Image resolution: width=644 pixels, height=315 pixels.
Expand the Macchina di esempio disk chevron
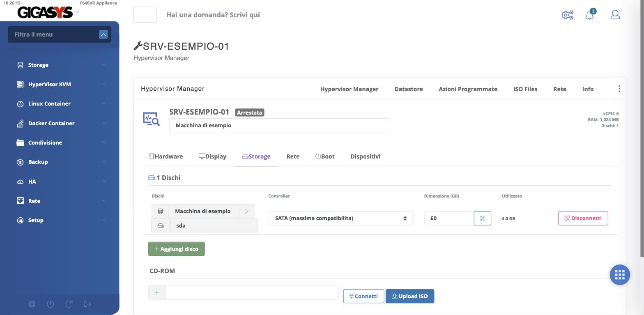(x=246, y=211)
